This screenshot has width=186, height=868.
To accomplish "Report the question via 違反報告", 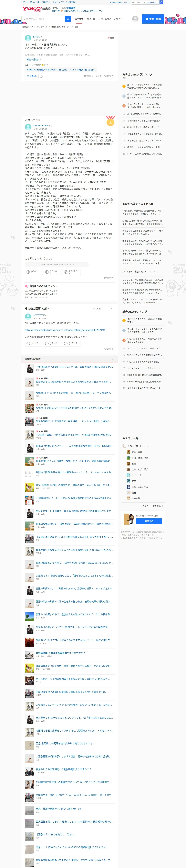I will [x=109, y=76].
